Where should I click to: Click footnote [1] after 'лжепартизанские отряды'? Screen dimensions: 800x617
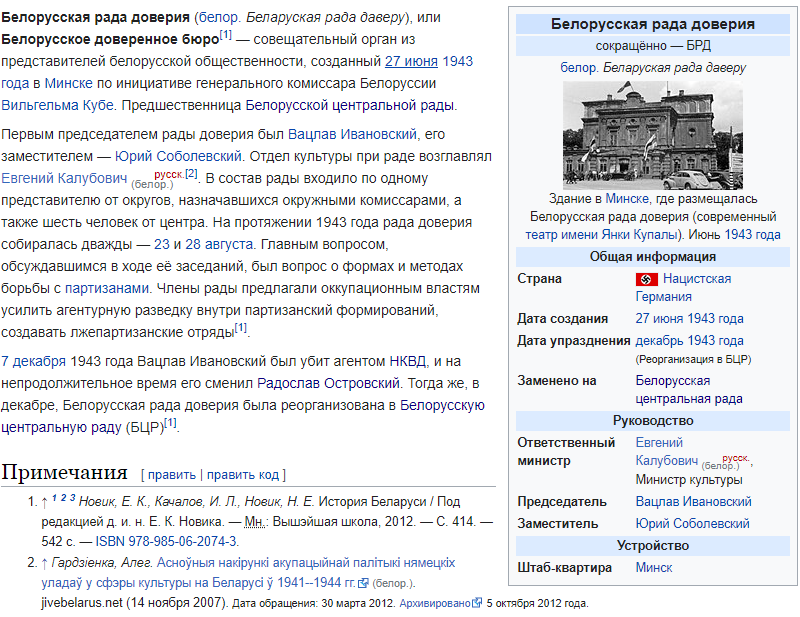(240, 328)
